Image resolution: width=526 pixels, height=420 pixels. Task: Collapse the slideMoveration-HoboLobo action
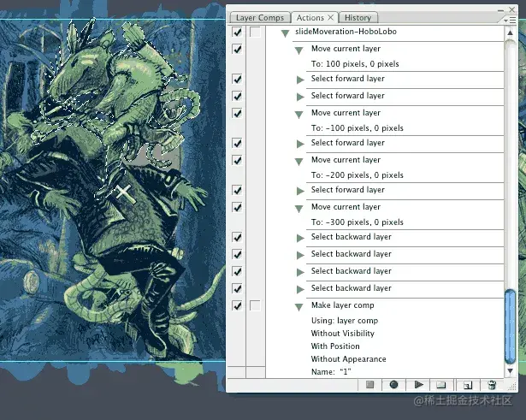pos(285,33)
